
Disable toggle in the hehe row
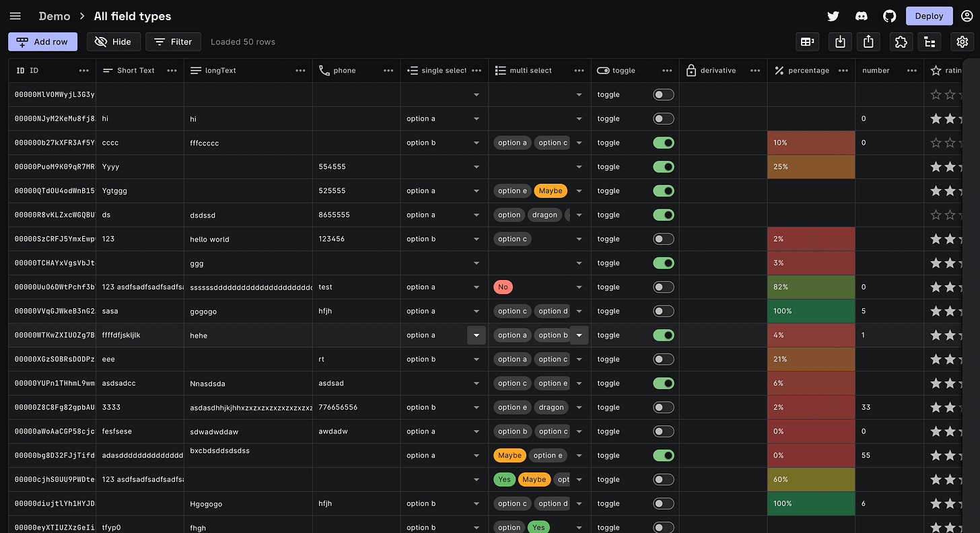tap(663, 335)
